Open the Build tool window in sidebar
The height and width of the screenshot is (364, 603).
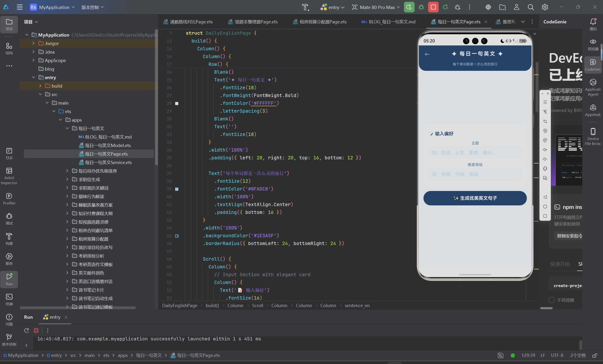(9, 239)
